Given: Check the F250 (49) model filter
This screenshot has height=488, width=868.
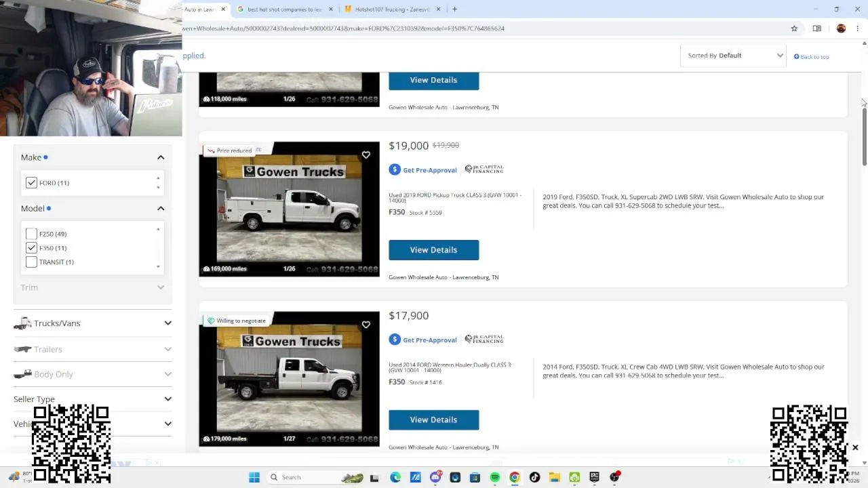Looking at the screenshot, I should [x=31, y=234].
